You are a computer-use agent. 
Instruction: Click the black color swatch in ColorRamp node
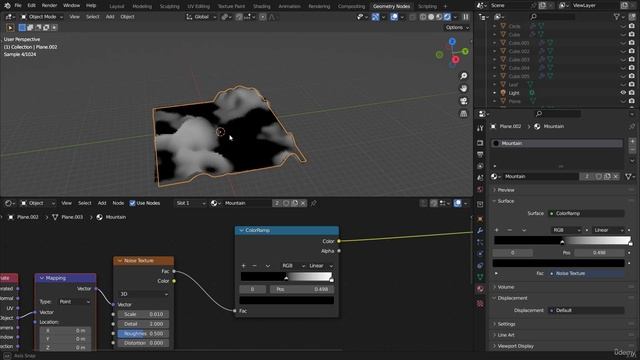(x=287, y=300)
